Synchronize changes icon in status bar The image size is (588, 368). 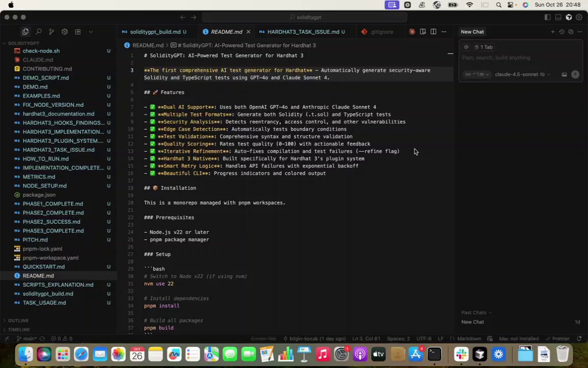[x=42, y=338]
